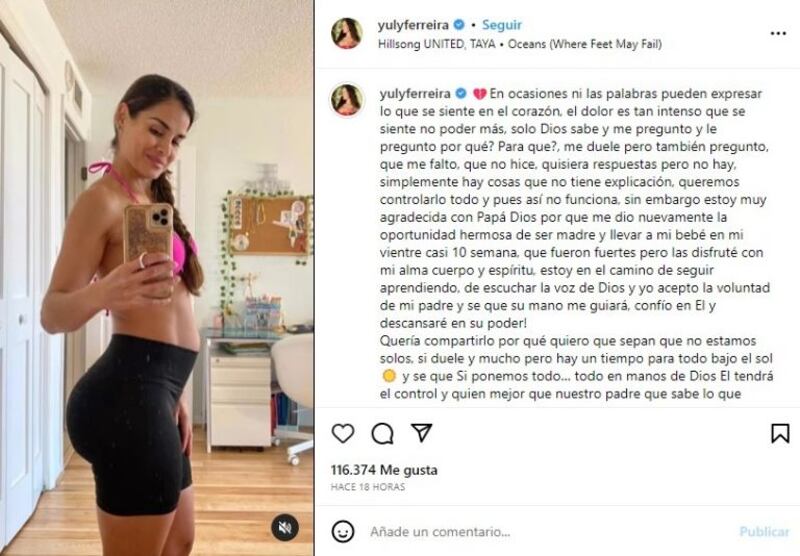Unmute the video using speaker icon
This screenshot has width=800, height=556.
[x=285, y=527]
